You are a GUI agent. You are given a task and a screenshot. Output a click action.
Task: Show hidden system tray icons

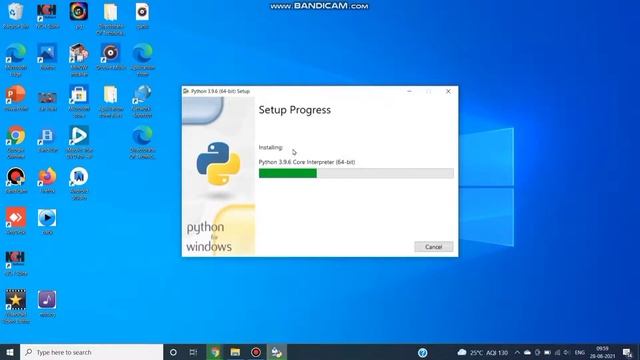[517, 352]
